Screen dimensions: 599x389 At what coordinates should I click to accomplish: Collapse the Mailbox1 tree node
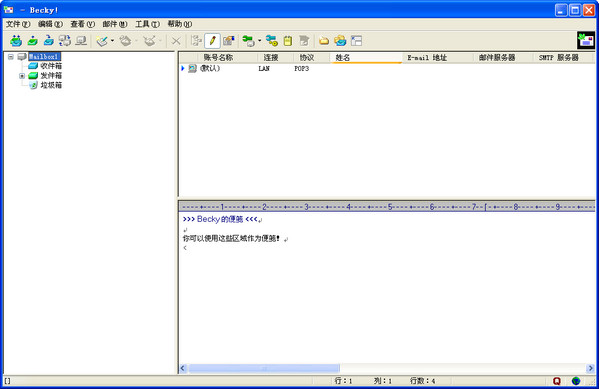click(11, 57)
